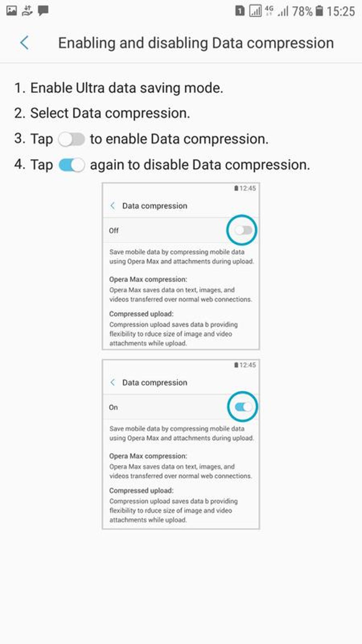362x644 pixels.
Task: Tap step 1 Enable Ultra data saving mode
Action: pos(119,88)
